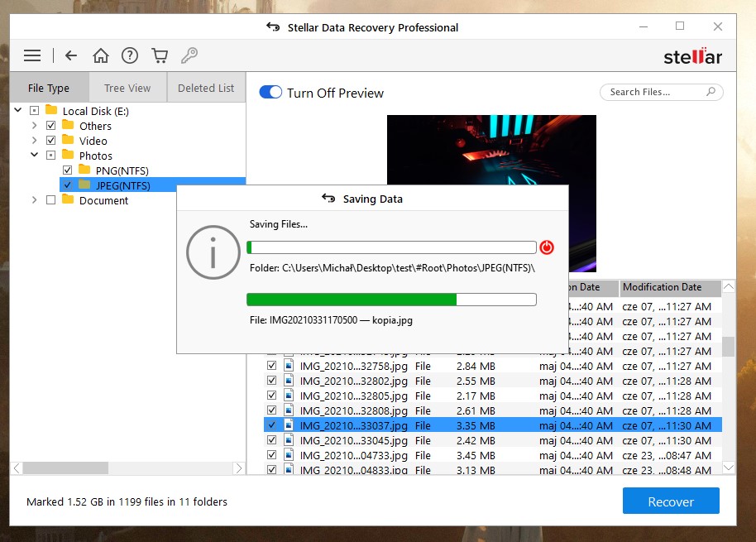Uncheck the Others folder checkbox
Viewport: 756px width, 542px height.
point(50,126)
